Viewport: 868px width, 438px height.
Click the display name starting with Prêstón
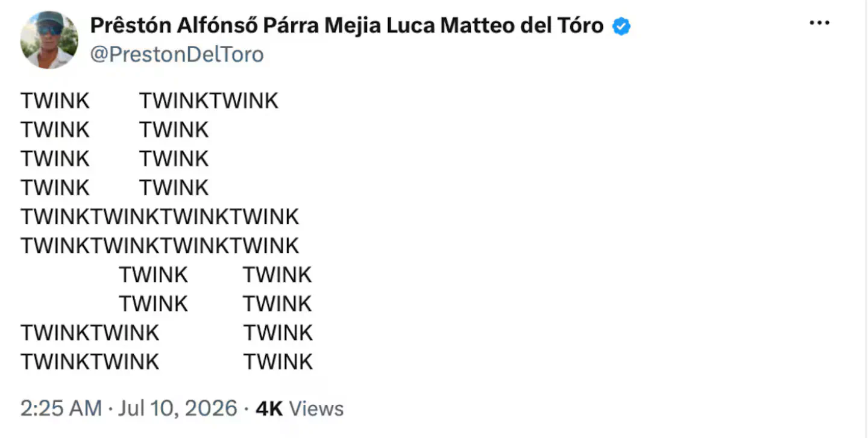[x=347, y=25]
